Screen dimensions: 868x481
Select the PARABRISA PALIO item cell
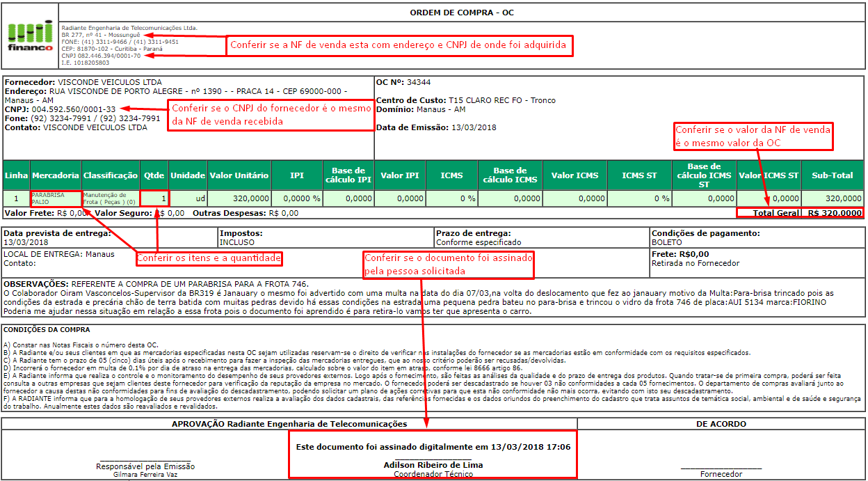click(56, 198)
